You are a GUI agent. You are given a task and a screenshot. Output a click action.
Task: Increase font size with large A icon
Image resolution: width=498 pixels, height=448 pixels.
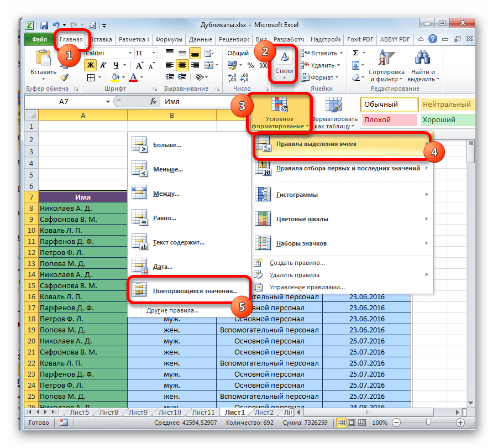click(x=139, y=65)
